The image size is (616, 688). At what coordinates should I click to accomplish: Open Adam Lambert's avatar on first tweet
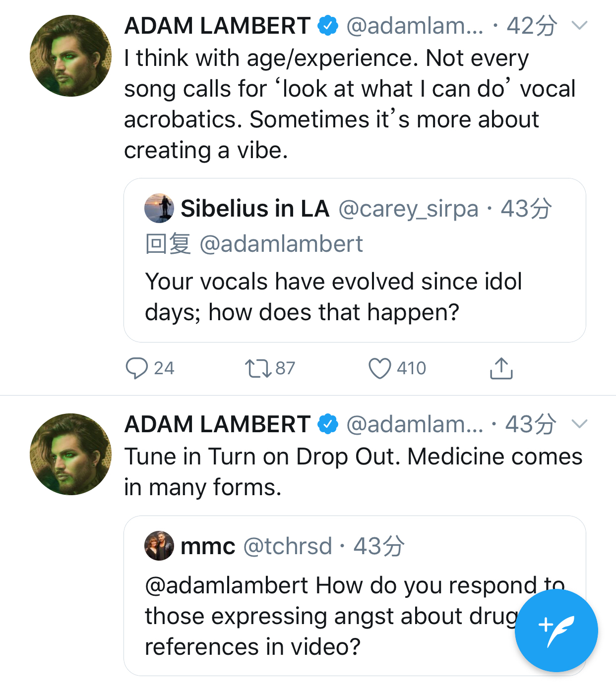[70, 56]
